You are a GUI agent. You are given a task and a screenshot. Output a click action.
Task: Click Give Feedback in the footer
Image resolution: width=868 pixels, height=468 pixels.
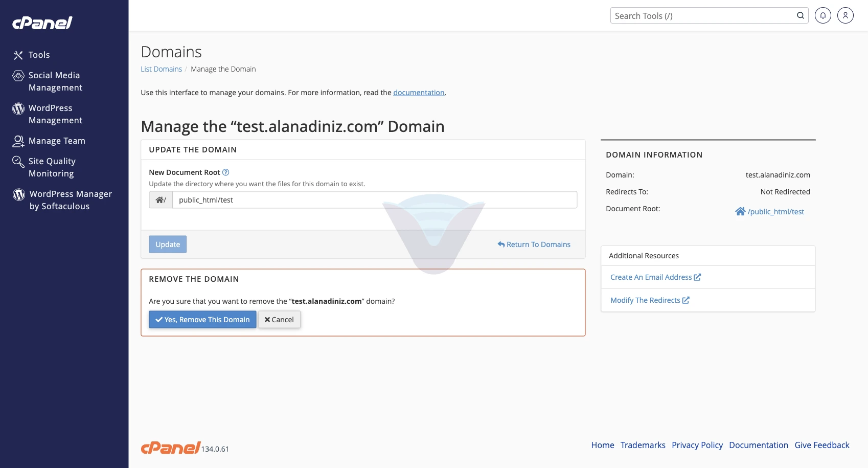pyautogui.click(x=822, y=445)
